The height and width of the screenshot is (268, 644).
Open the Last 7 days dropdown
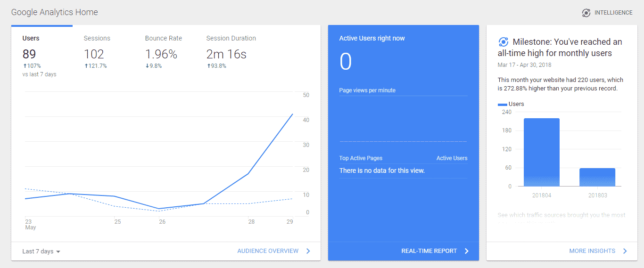pyautogui.click(x=41, y=252)
